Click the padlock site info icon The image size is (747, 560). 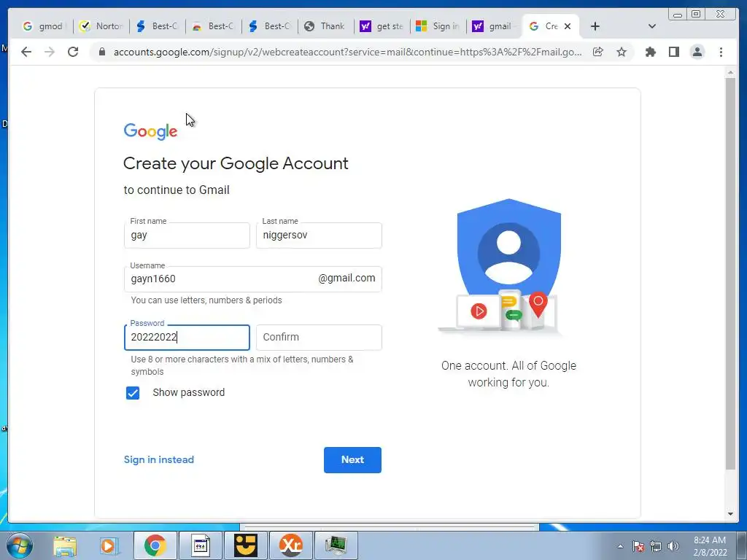click(101, 52)
